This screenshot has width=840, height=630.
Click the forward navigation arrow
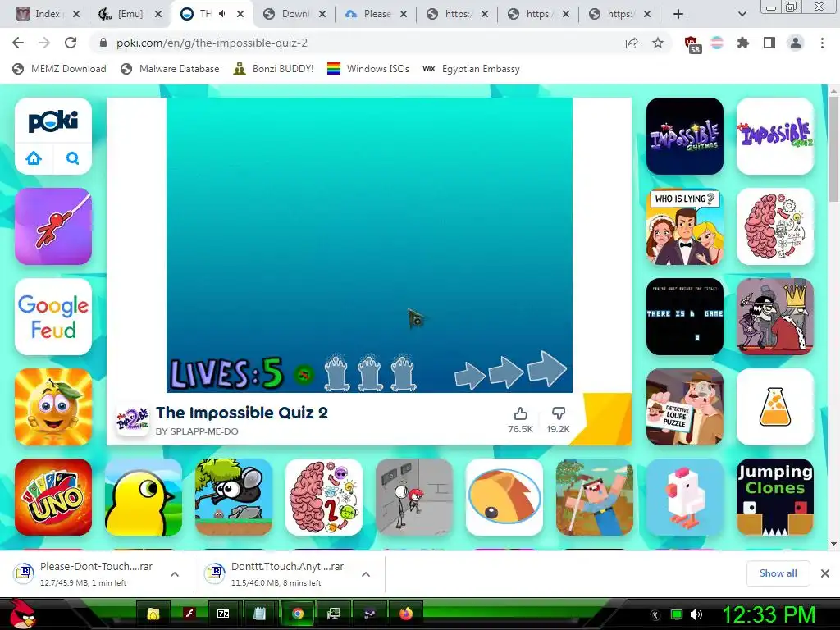click(44, 43)
